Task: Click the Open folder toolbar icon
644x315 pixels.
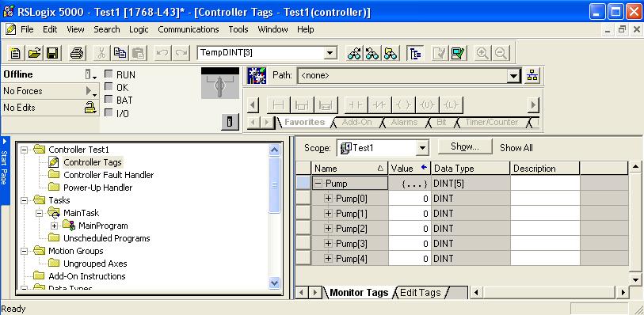Action: point(35,53)
